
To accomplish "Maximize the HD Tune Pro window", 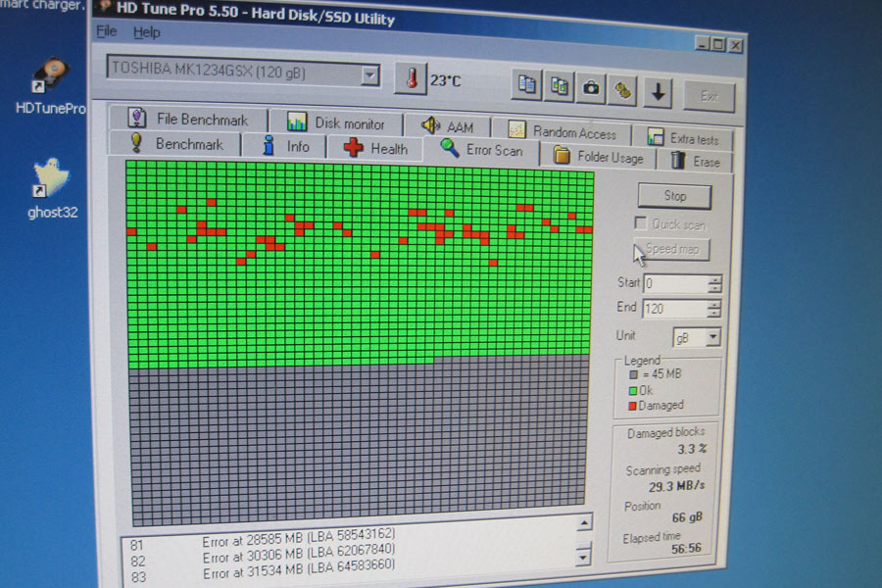I will 718,44.
